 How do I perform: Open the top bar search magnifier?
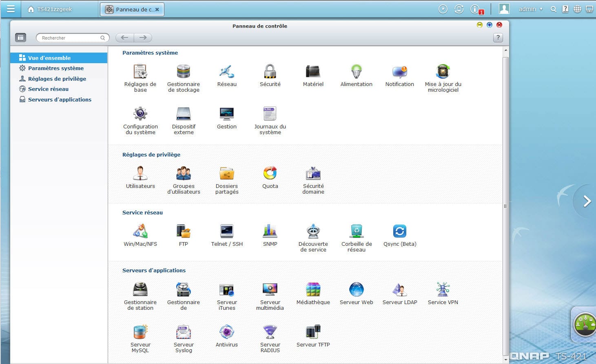tap(554, 9)
